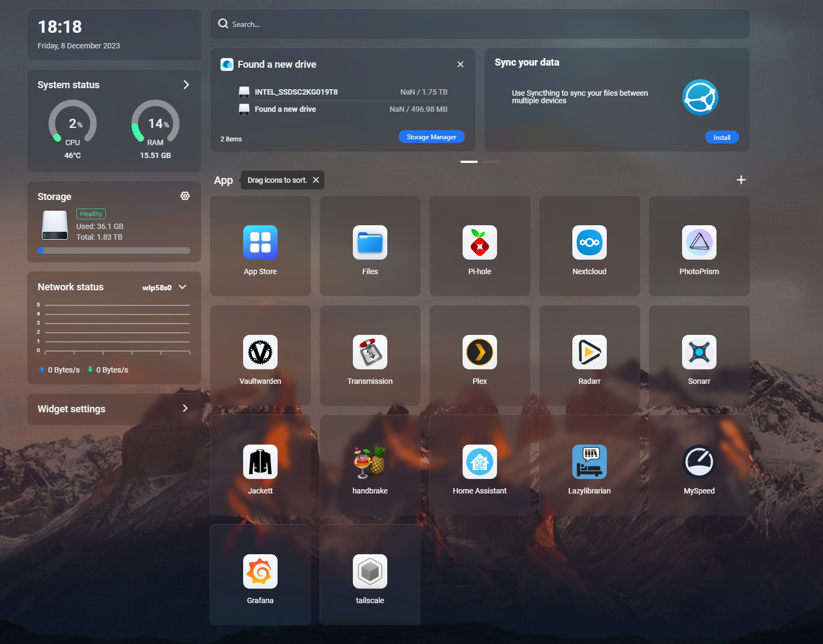Click the System status heading

point(68,85)
